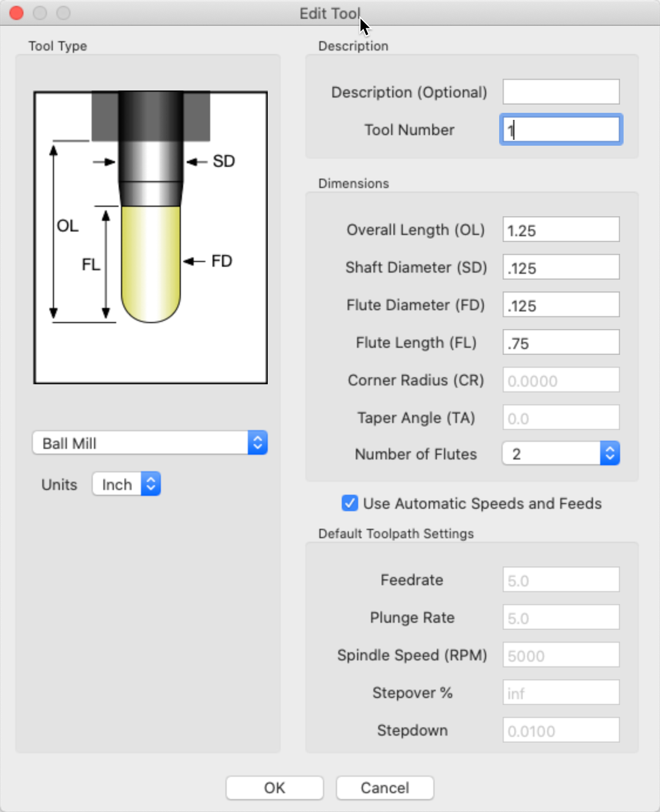This screenshot has width=660, height=812.
Task: Click the Tool Type section heading
Action: click(x=58, y=46)
